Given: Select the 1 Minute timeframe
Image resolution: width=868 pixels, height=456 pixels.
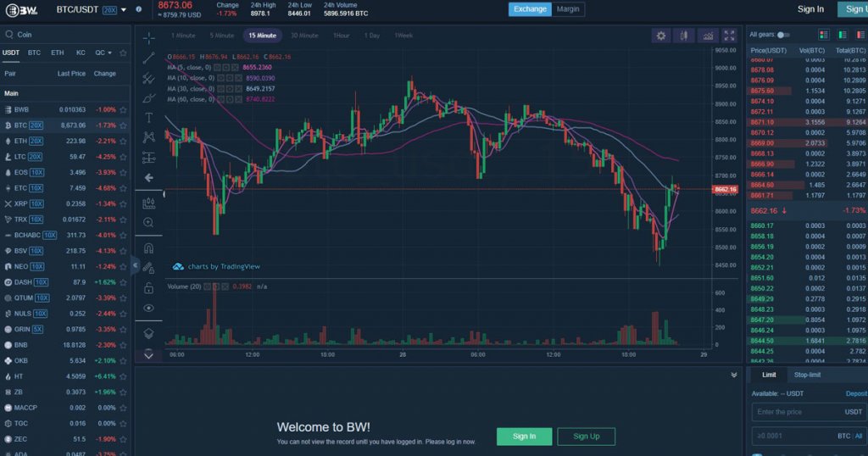Looking at the screenshot, I should coord(183,36).
